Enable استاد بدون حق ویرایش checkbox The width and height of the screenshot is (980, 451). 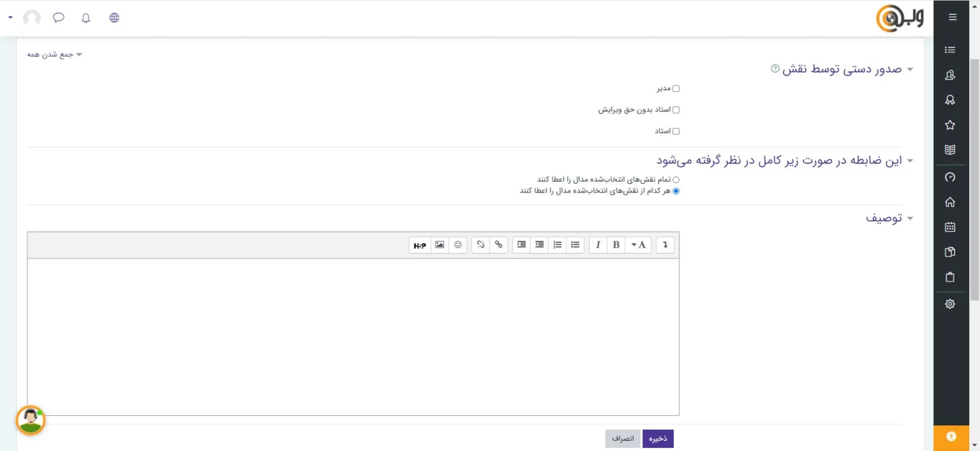(676, 110)
